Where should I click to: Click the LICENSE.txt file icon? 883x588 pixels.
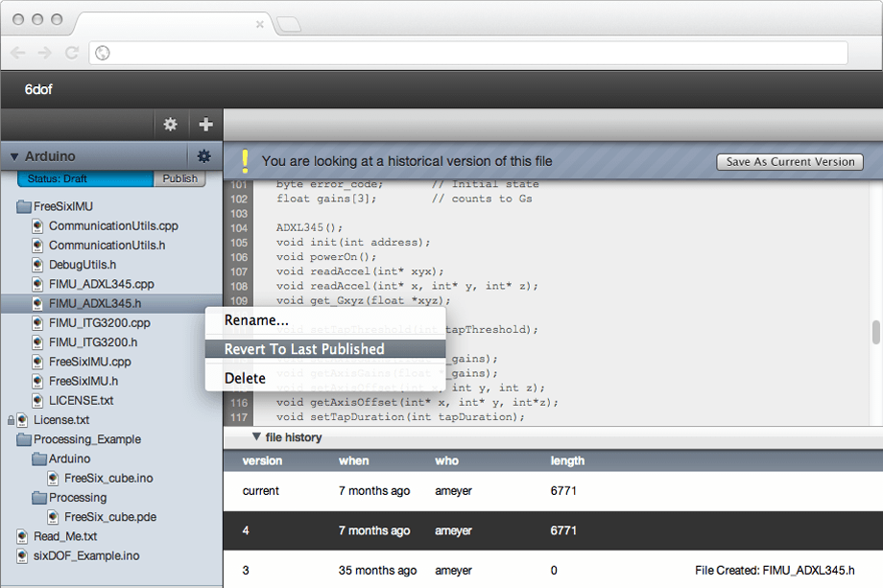(37, 401)
